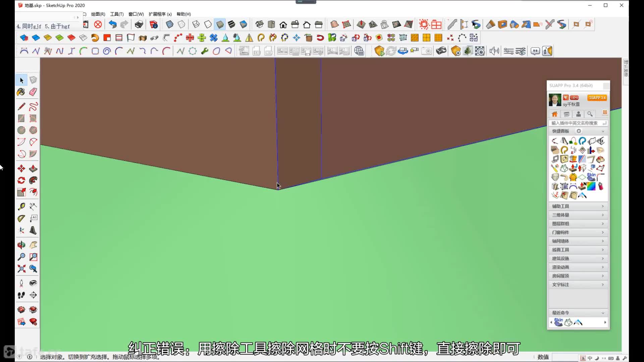Open the Geo-location globe icon
644x362 pixels.
point(359,51)
